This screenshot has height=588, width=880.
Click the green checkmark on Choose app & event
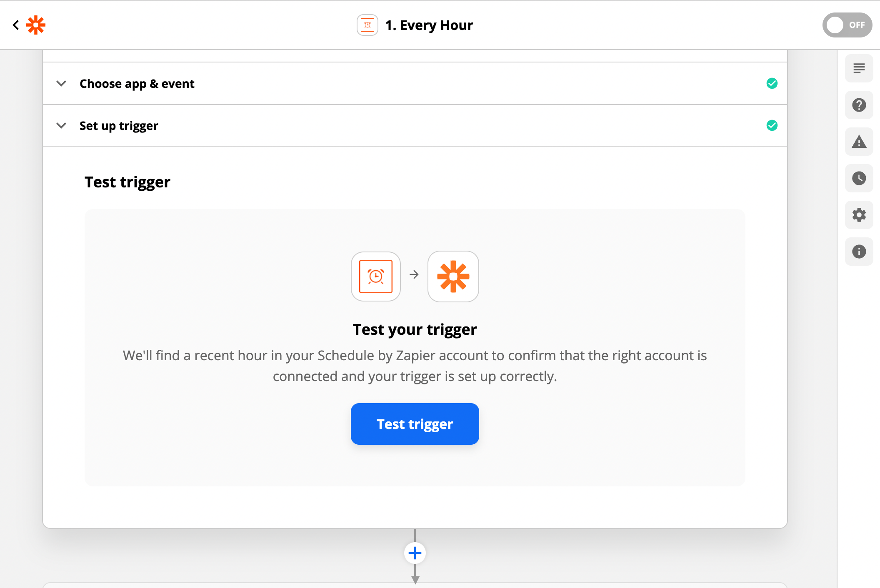click(x=772, y=83)
